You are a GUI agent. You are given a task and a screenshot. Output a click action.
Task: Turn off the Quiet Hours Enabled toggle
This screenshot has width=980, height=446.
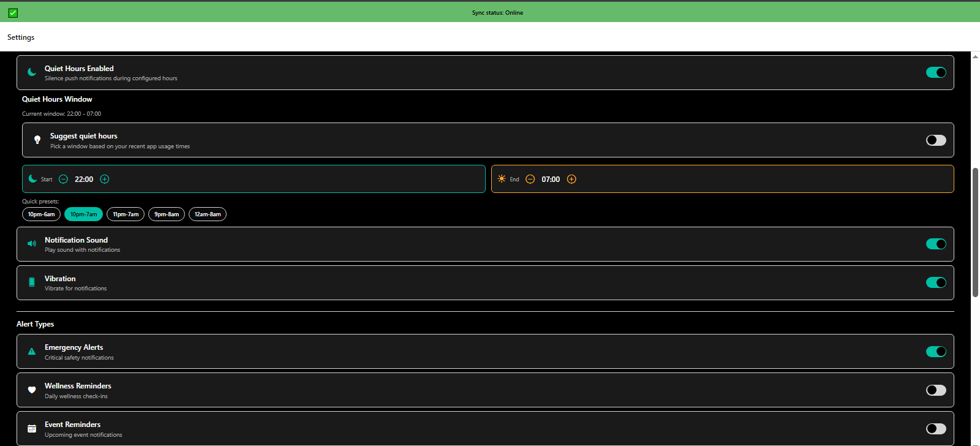[x=936, y=72]
